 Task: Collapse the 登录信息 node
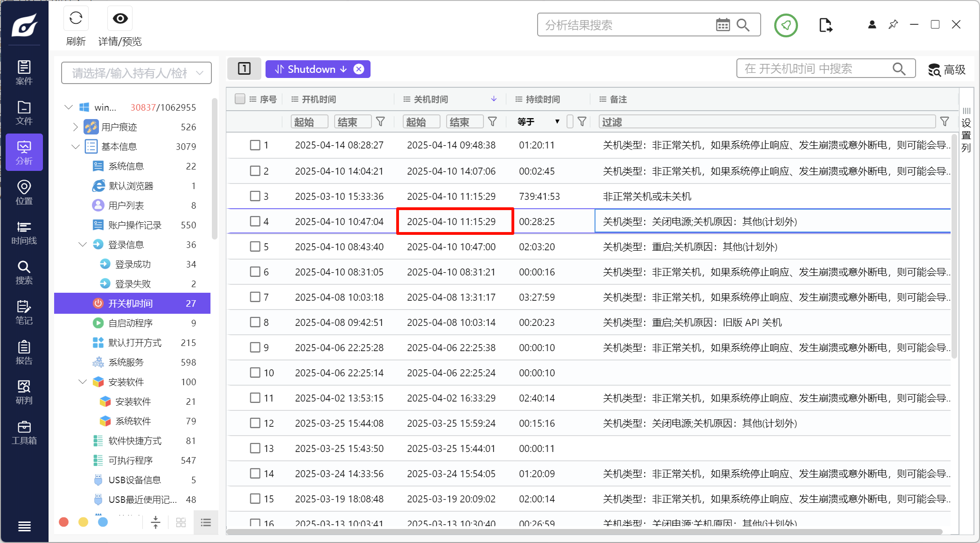83,245
